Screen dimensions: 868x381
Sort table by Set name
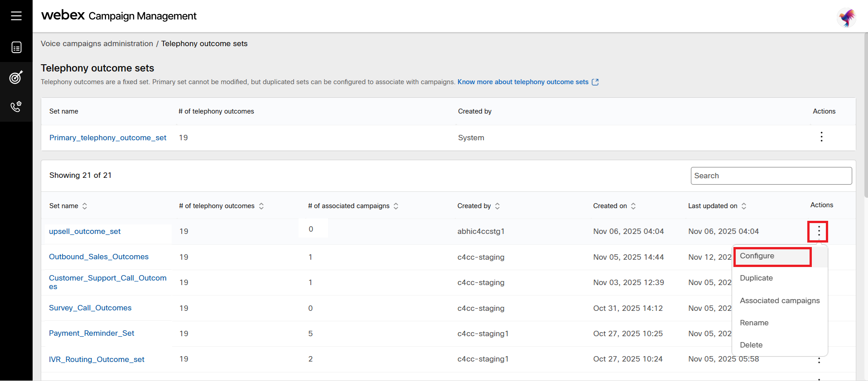point(85,206)
